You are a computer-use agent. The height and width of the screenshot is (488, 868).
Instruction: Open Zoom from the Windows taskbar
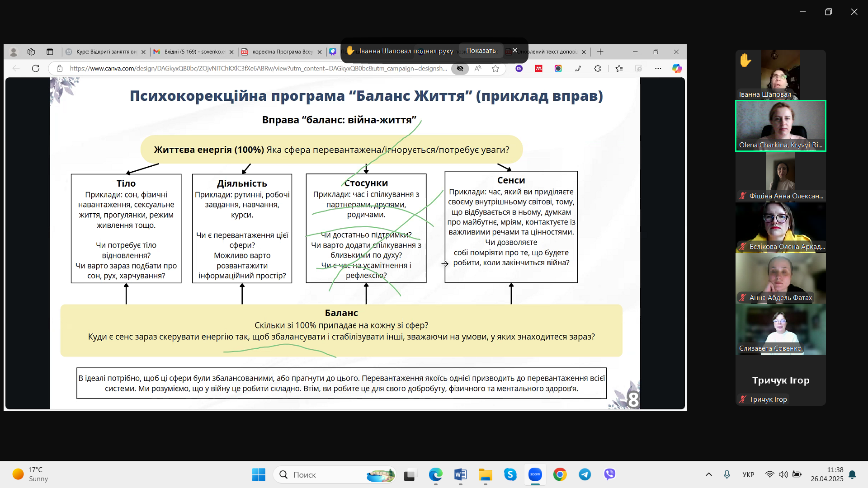click(x=535, y=474)
